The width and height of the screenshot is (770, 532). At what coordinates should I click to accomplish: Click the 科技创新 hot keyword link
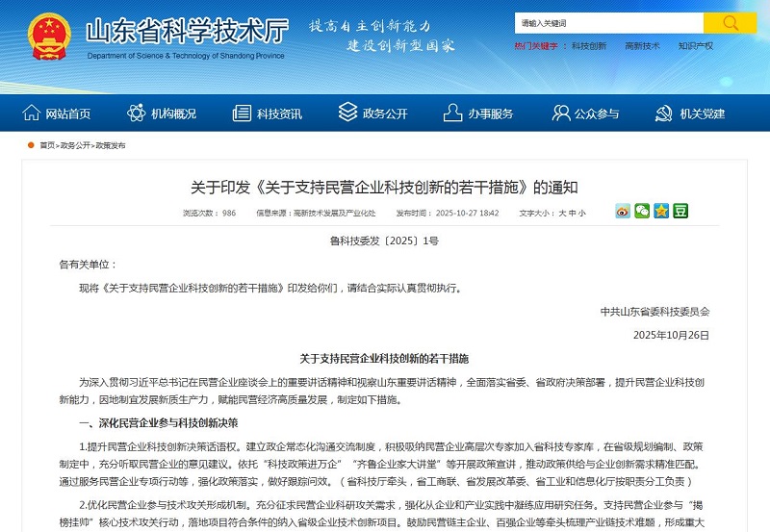589,45
